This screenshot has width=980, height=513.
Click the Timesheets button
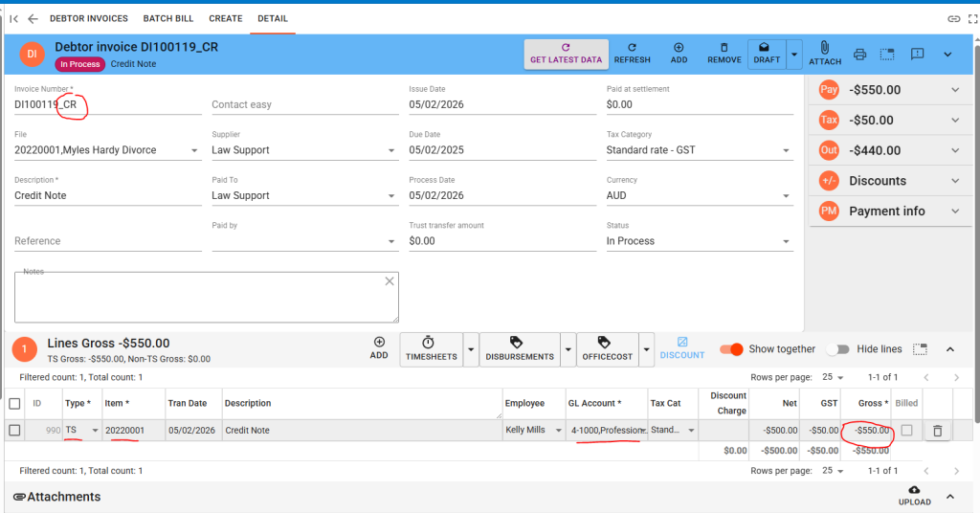[x=430, y=348]
